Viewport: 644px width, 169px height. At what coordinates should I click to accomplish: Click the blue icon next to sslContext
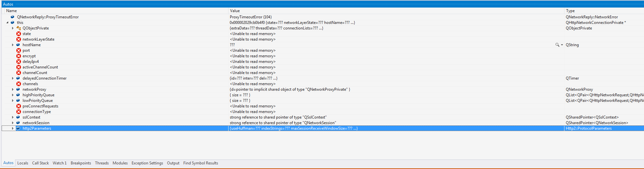[x=18, y=117]
